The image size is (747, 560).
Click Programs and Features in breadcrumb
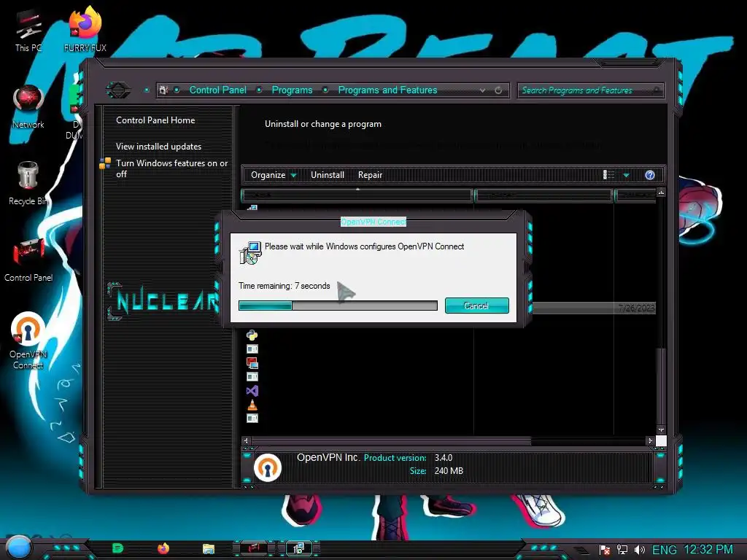pos(387,90)
